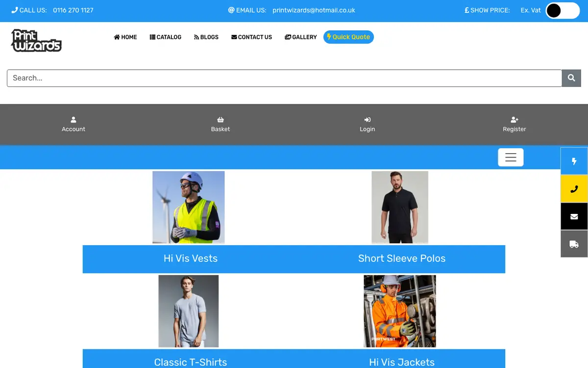
Task: Open the Contact Us menu item
Action: point(251,37)
